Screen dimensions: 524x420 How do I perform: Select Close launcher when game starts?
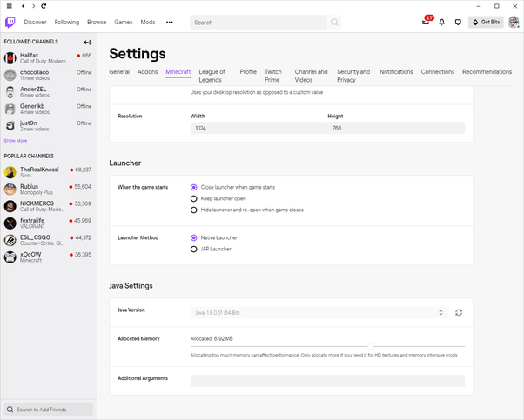pyautogui.click(x=194, y=187)
